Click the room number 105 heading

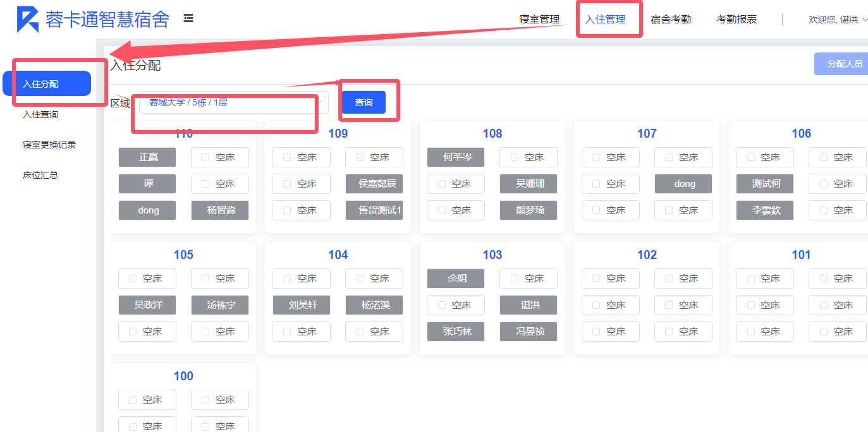tap(183, 255)
